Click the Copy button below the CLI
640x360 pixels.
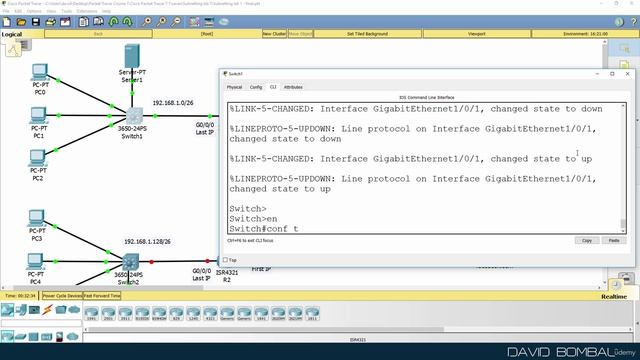(x=587, y=240)
